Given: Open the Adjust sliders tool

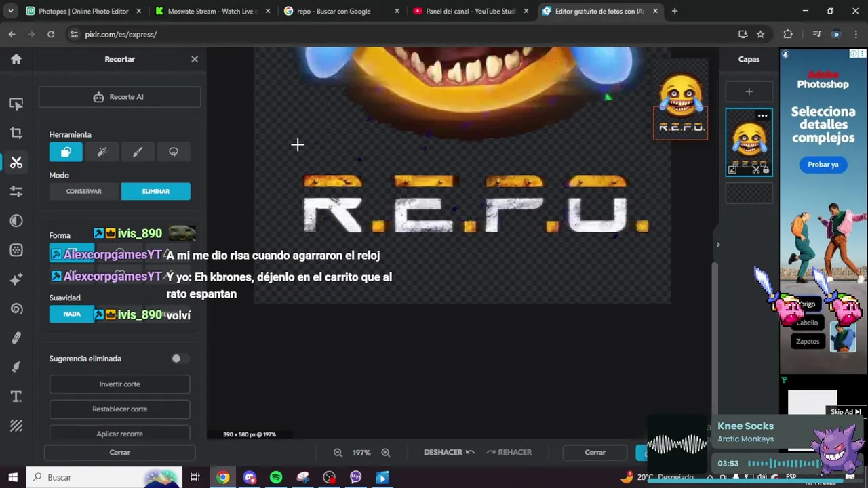Looking at the screenshot, I should coord(16,191).
